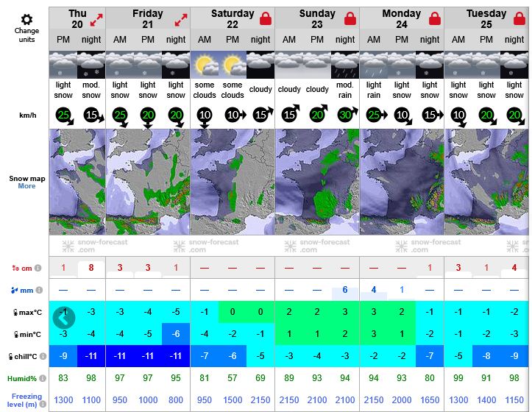Click Sunday night 30 km/h wind icon
The height and width of the screenshot is (412, 532).
point(347,115)
